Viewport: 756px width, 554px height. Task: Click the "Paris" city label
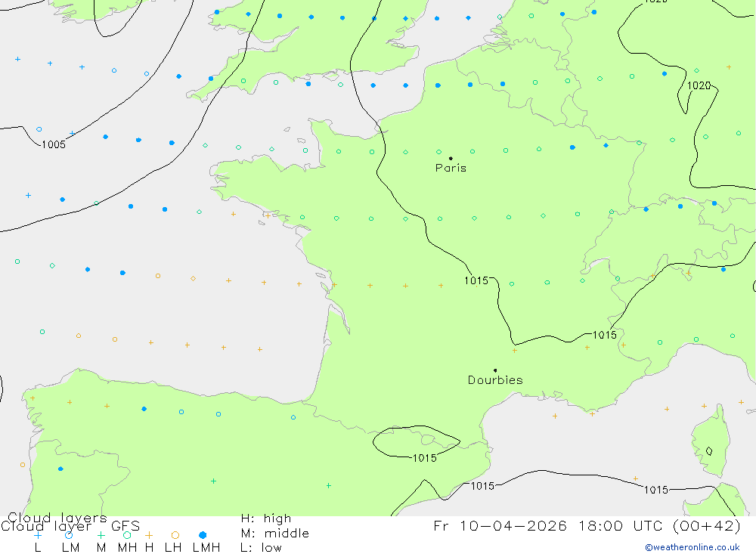pyautogui.click(x=451, y=169)
